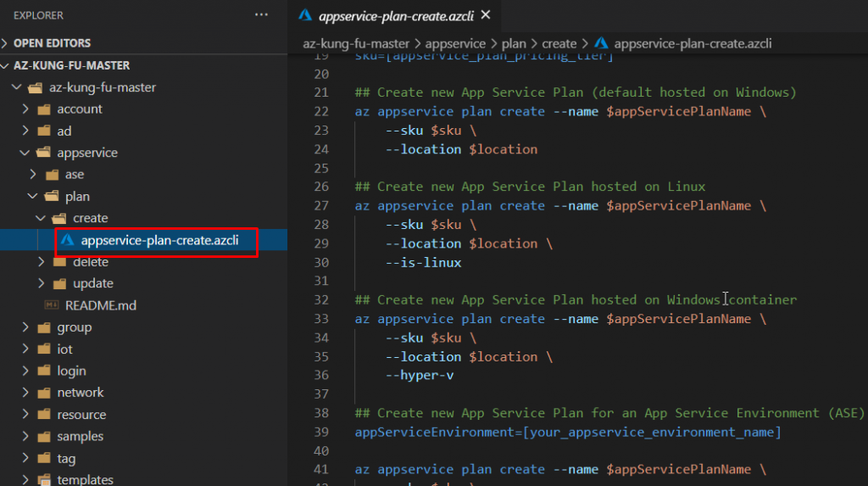Open the Explorer more actions ellipsis menu
Screen dimensions: 868x486
[x=261, y=15]
